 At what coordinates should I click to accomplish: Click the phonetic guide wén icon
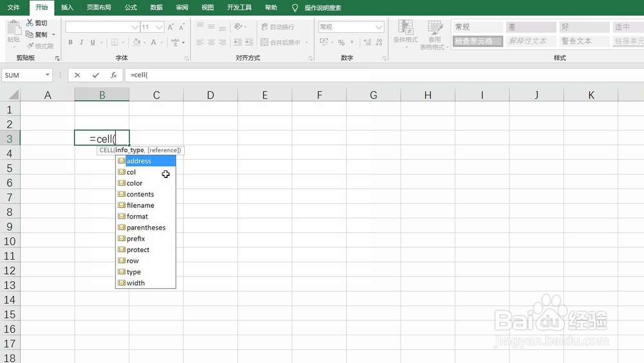175,42
